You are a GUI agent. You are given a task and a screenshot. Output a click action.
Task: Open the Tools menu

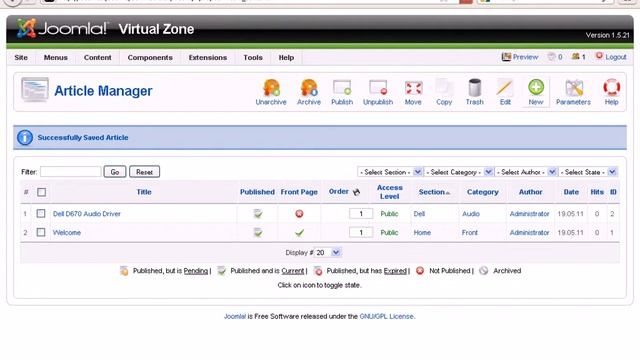pyautogui.click(x=253, y=58)
